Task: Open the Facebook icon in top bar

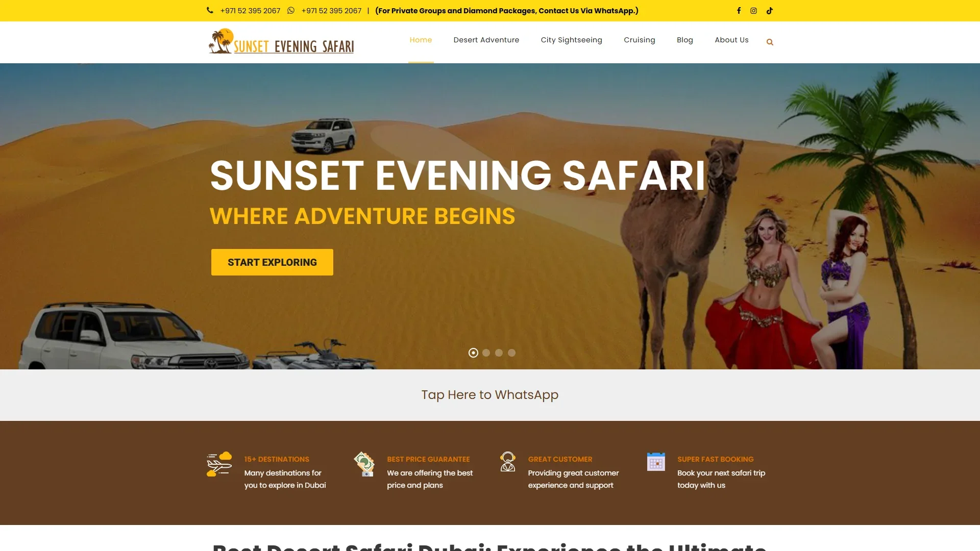Action: 739,11
